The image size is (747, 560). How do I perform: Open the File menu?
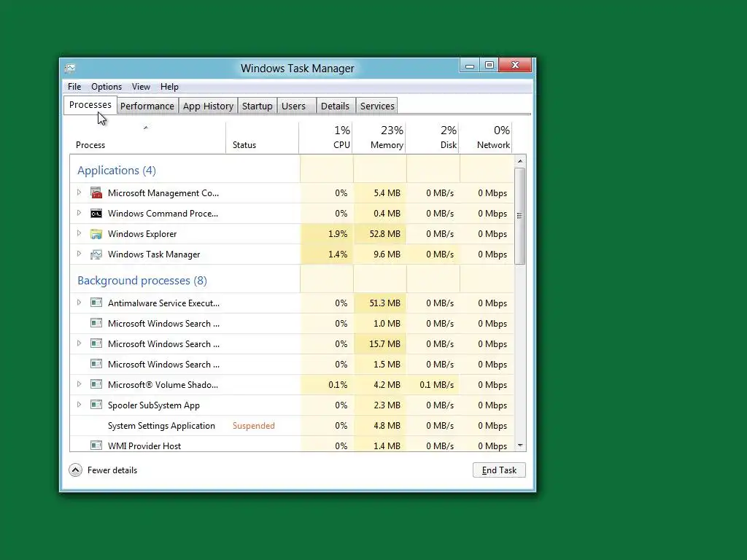pyautogui.click(x=74, y=87)
